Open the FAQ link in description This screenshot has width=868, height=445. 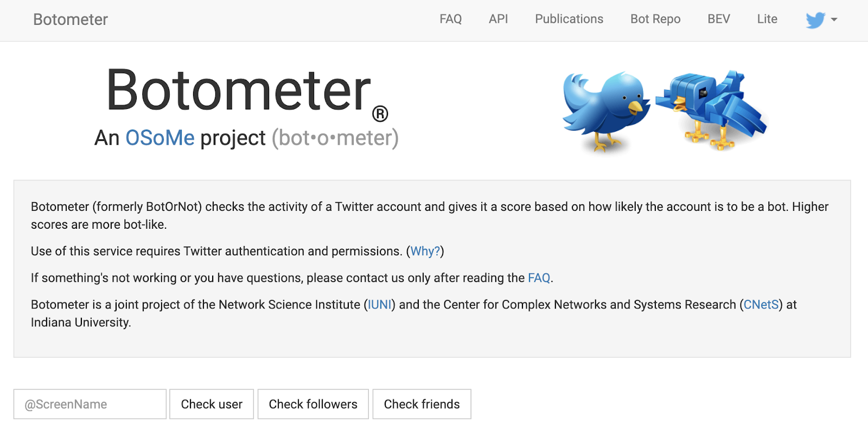click(x=539, y=278)
